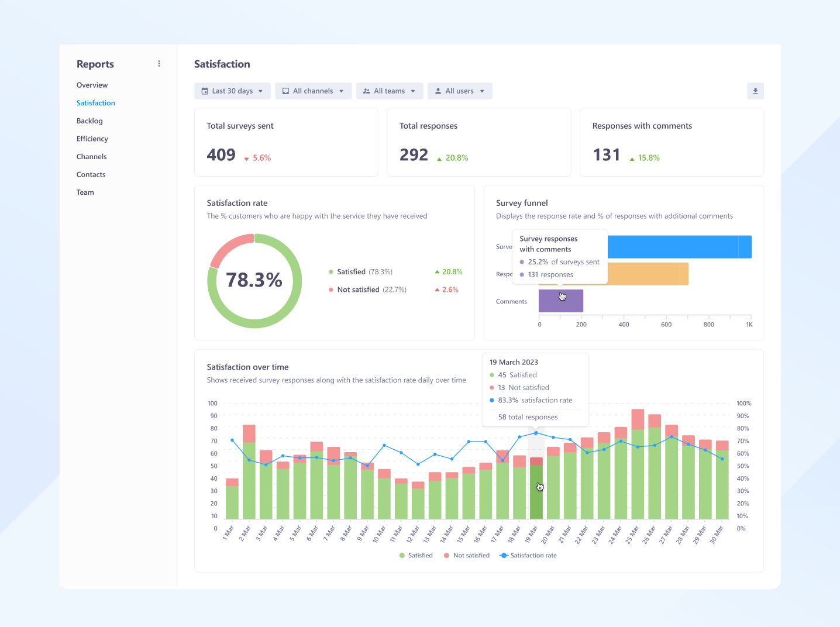Open the Overview report
The height and width of the screenshot is (627, 840).
coord(92,85)
